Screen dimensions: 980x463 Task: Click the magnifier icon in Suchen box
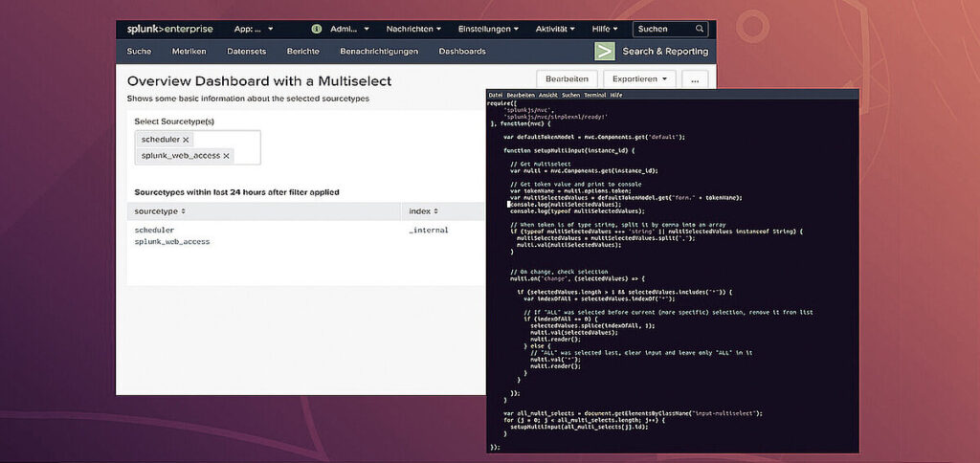[x=700, y=29]
